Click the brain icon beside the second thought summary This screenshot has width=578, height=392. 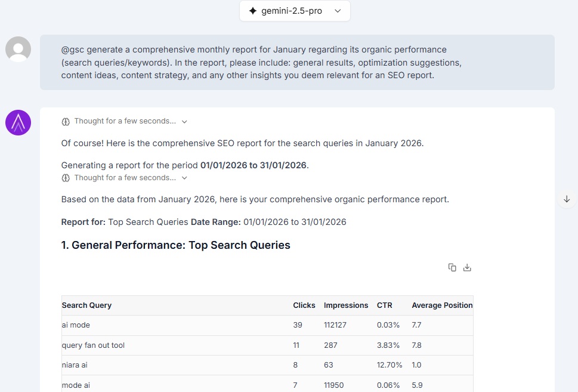click(66, 177)
